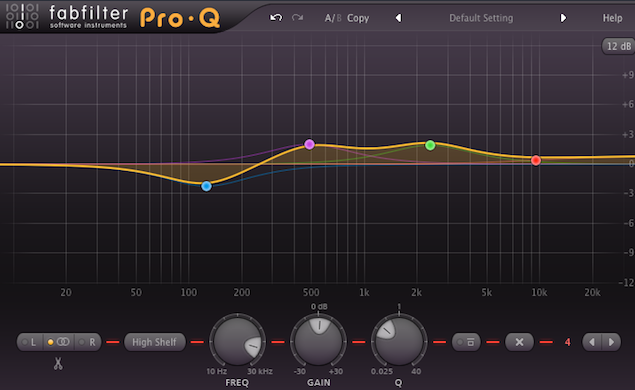Click the 5k frequency axis label

[x=486, y=292]
